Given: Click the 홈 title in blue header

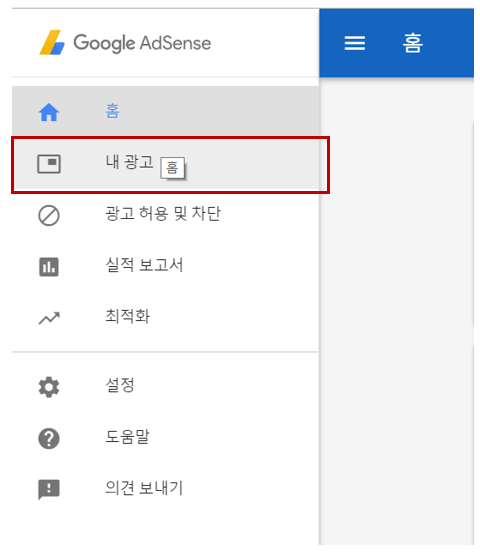Looking at the screenshot, I should (412, 43).
